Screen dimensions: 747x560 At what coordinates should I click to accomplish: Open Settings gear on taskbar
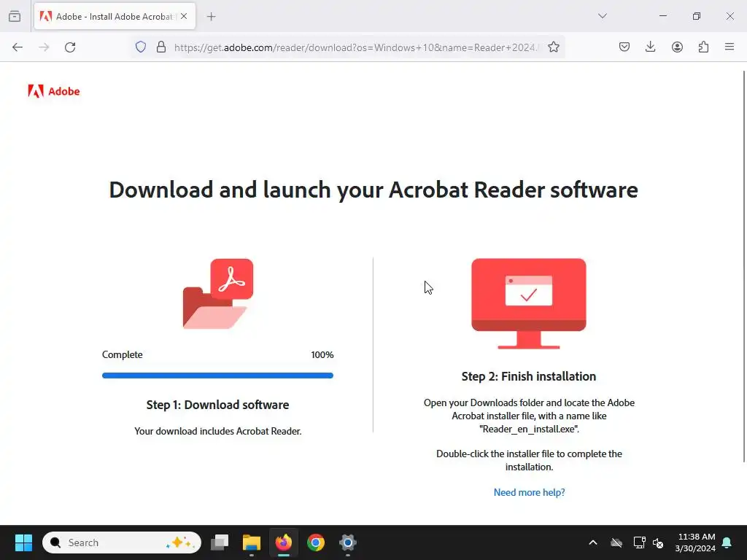(x=348, y=542)
